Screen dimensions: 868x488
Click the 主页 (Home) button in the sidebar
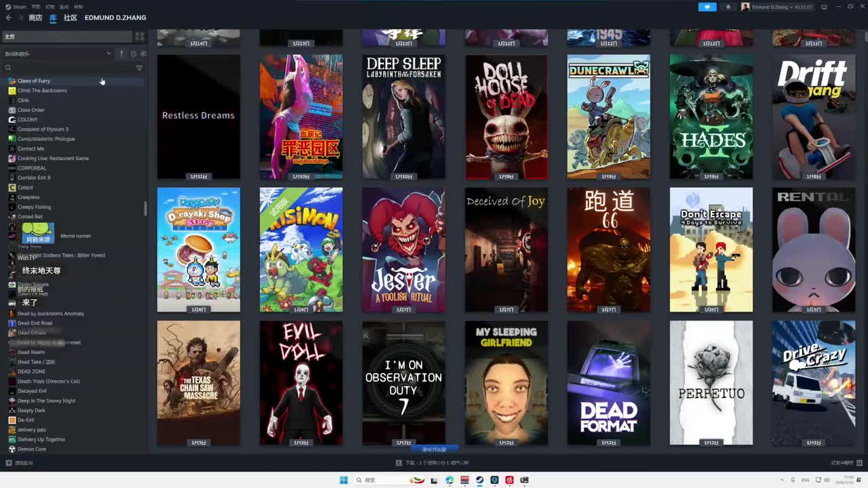click(x=66, y=37)
